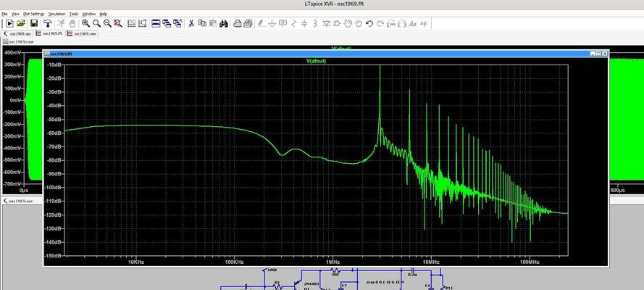Open the Help menu
Image resolution: width=644 pixels, height=290 pixels.
(x=103, y=14)
